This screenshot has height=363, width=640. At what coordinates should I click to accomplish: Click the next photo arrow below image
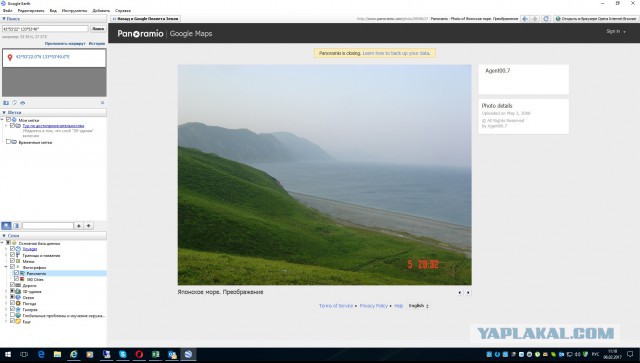468,292
